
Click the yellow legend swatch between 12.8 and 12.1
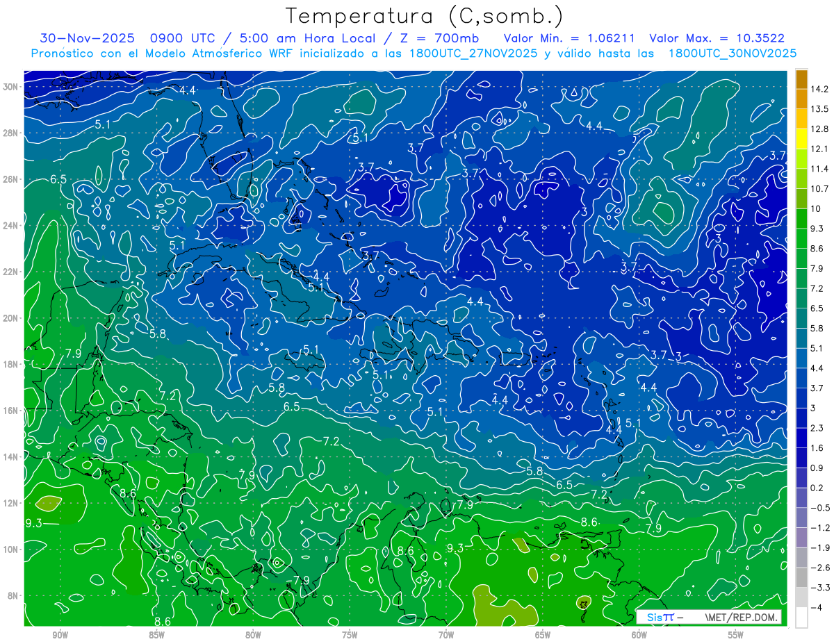tap(801, 139)
